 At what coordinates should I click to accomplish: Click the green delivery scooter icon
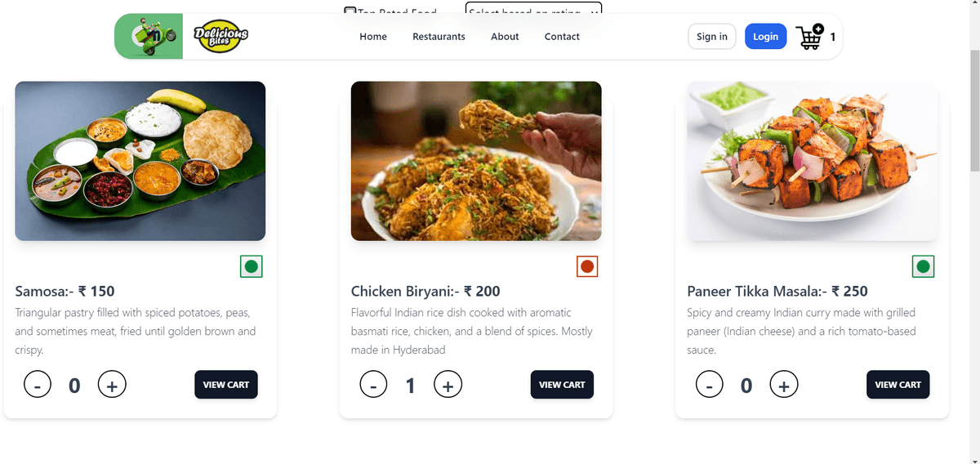[149, 37]
